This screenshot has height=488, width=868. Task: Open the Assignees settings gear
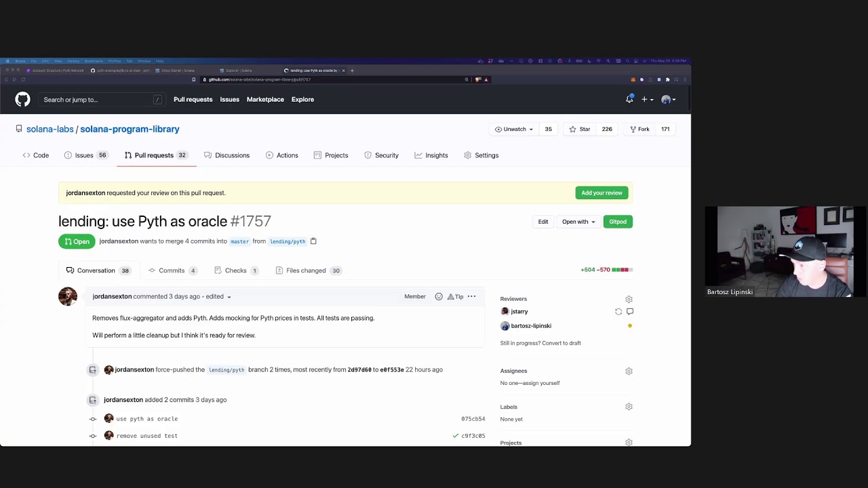coord(629,371)
